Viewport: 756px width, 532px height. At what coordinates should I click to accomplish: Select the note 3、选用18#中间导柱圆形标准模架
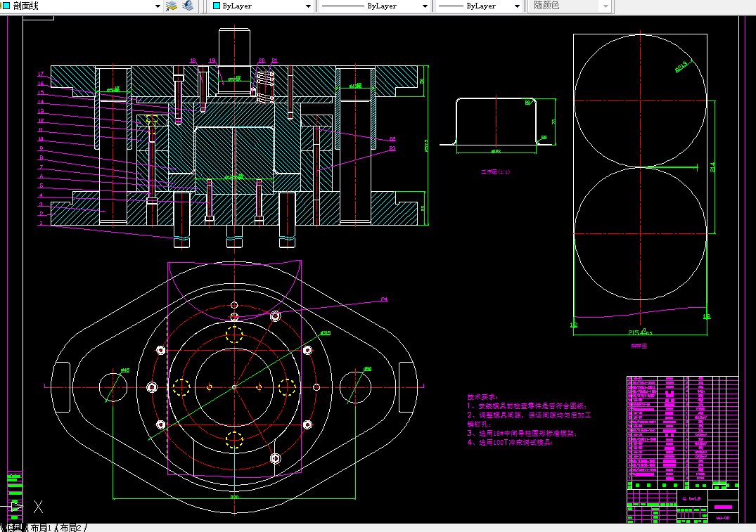click(x=522, y=433)
